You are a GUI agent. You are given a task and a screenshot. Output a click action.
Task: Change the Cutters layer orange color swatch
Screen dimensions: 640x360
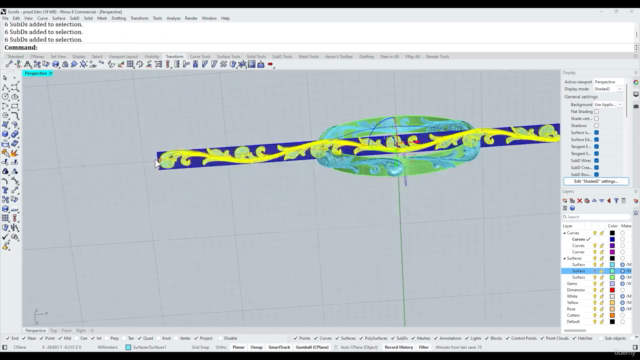pos(612,316)
